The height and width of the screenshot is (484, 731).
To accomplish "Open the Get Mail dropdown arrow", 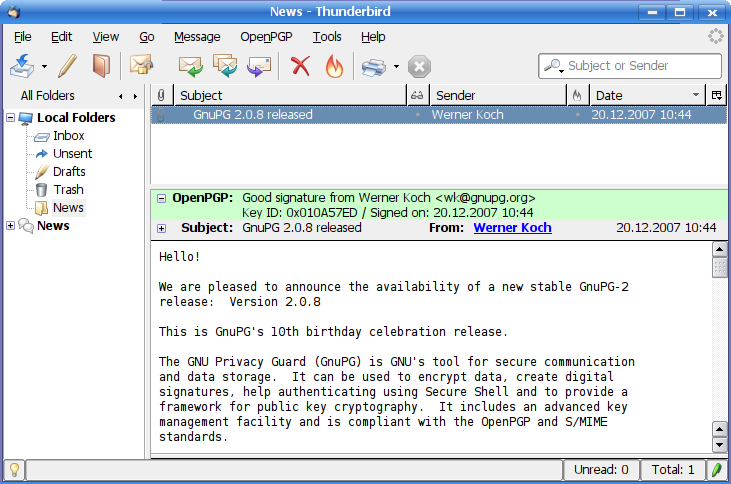I will coord(44,67).
